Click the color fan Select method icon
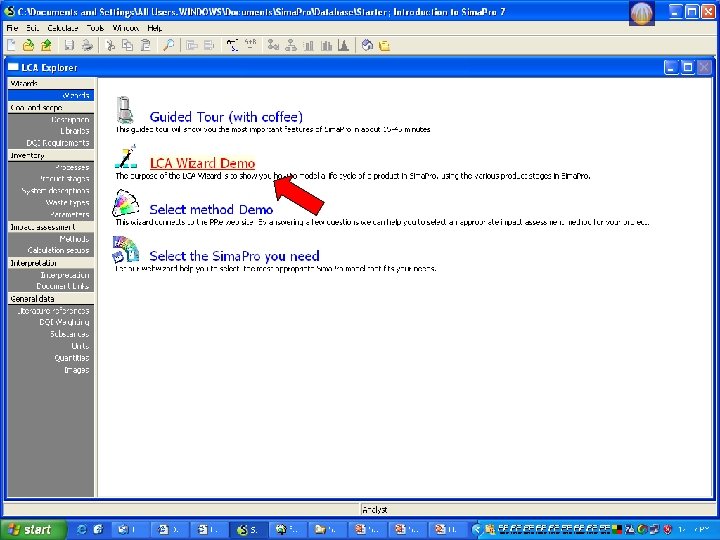The height and width of the screenshot is (540, 720). pos(125,203)
